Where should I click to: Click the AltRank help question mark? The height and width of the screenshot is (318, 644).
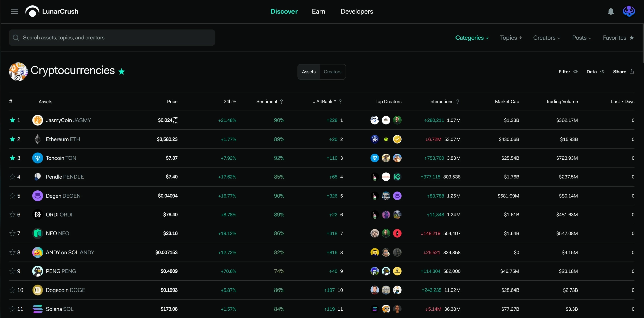coord(340,102)
